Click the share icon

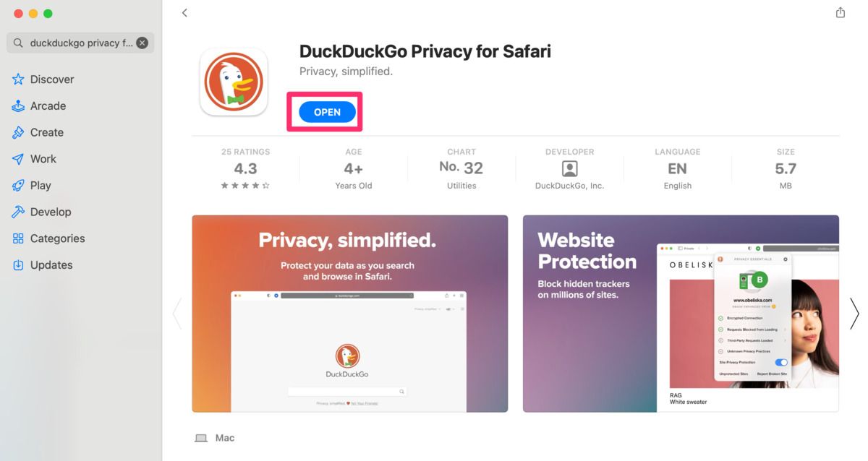coord(840,13)
